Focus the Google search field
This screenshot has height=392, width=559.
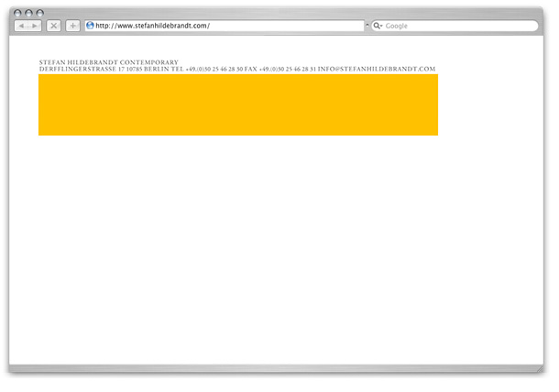(455, 26)
